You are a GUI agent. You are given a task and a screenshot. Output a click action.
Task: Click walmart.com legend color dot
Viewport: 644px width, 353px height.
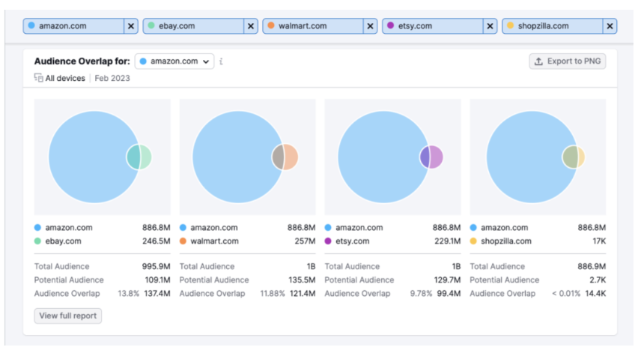coord(183,241)
